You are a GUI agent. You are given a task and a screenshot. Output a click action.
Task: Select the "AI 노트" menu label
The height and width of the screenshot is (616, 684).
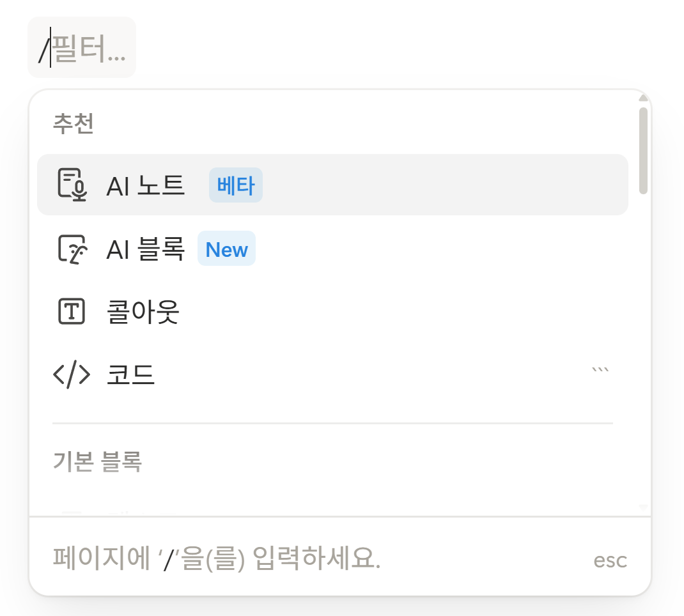[x=146, y=185]
